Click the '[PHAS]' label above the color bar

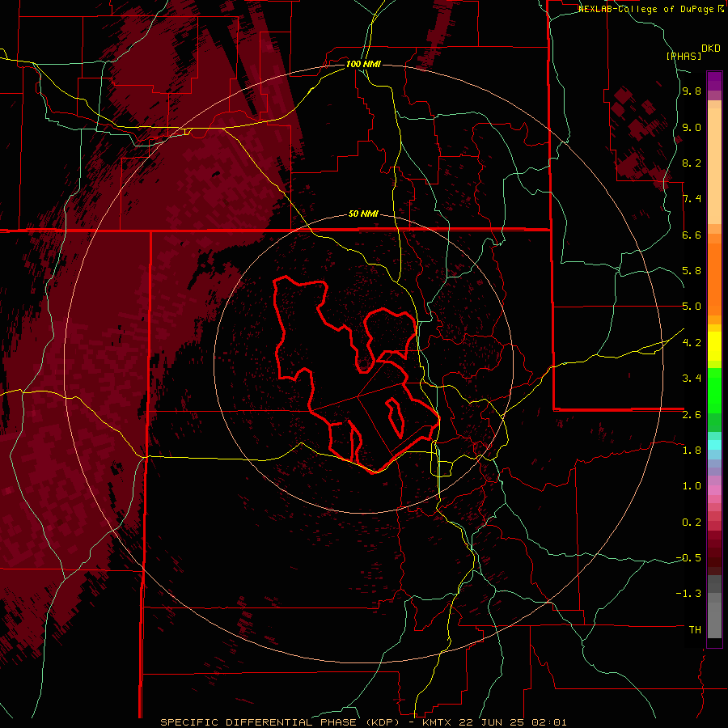pyautogui.click(x=684, y=57)
